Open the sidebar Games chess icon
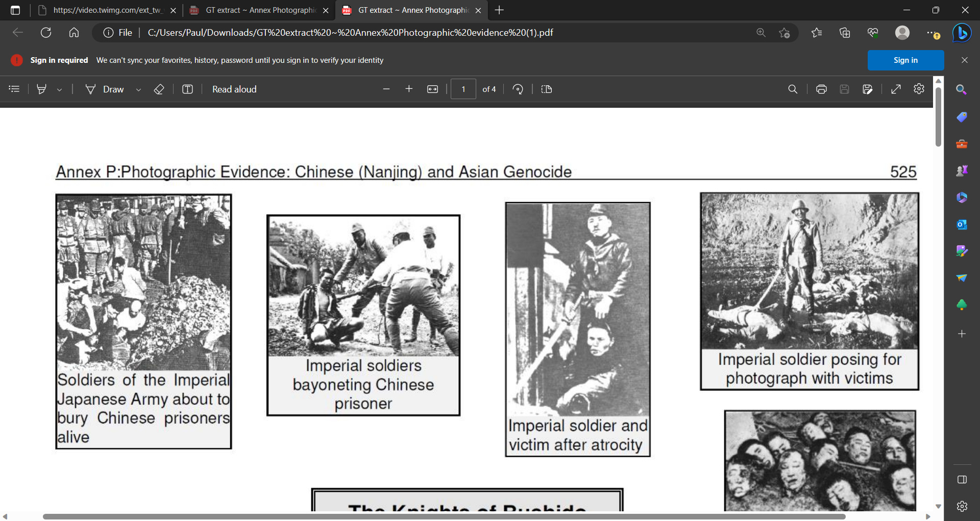 962,171
